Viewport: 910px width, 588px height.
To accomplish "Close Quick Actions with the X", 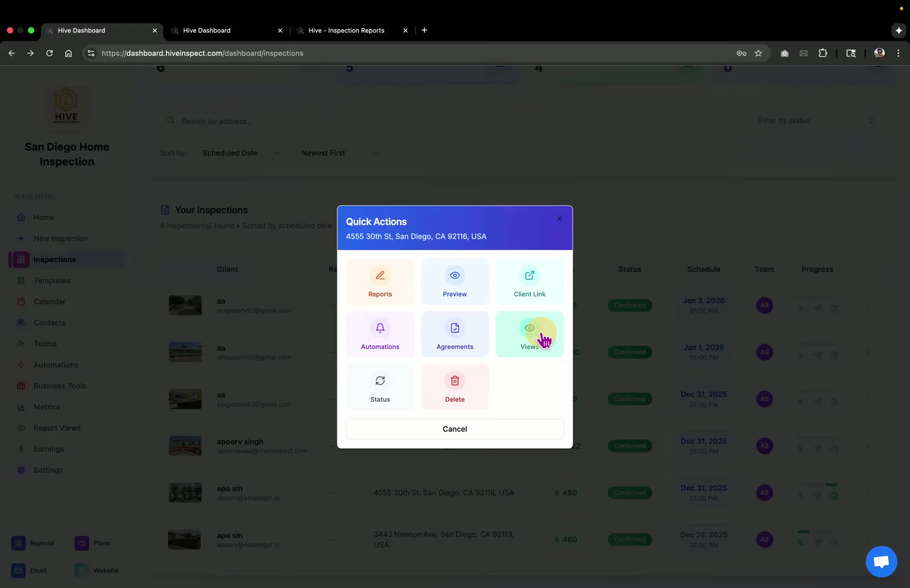I will [559, 218].
